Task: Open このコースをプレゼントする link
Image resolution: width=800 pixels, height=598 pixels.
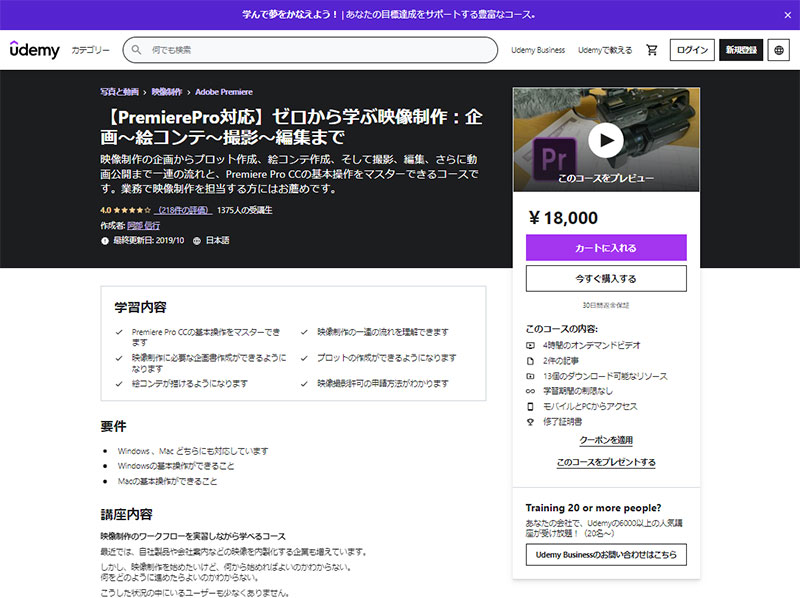Action: click(606, 462)
